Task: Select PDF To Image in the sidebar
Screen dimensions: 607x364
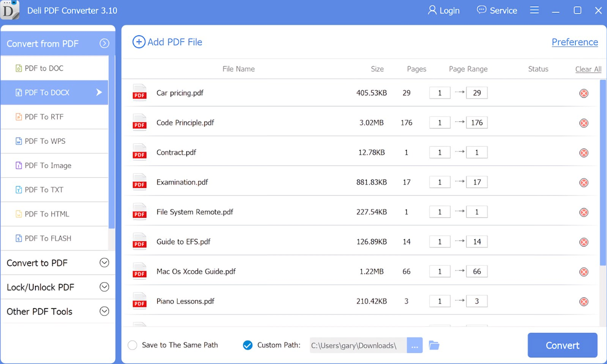Action: tap(48, 166)
